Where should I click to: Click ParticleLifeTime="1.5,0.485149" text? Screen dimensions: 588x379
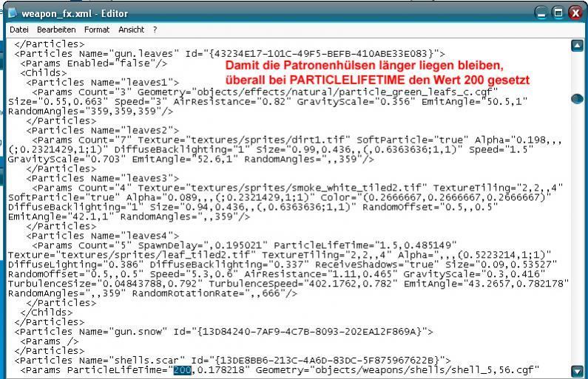tap(365, 245)
